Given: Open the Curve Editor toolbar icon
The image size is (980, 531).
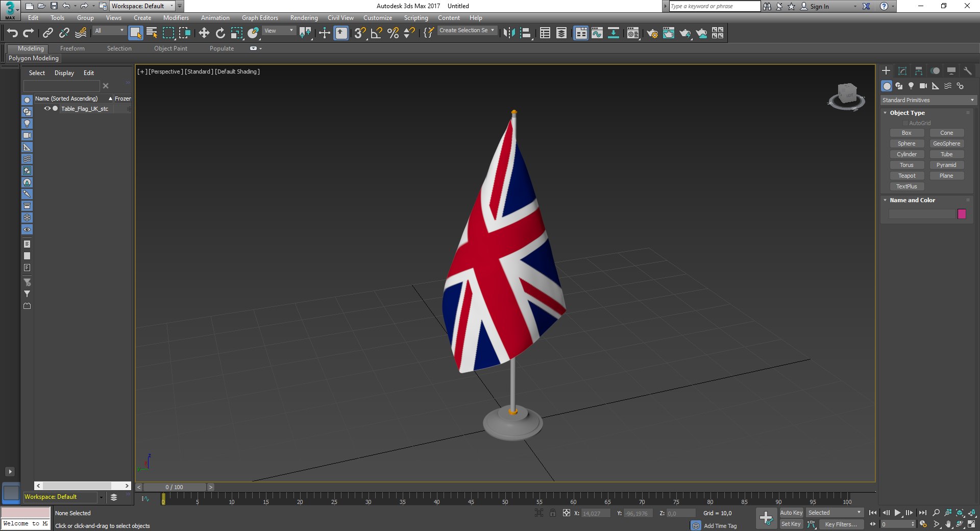Looking at the screenshot, I should click(x=597, y=33).
